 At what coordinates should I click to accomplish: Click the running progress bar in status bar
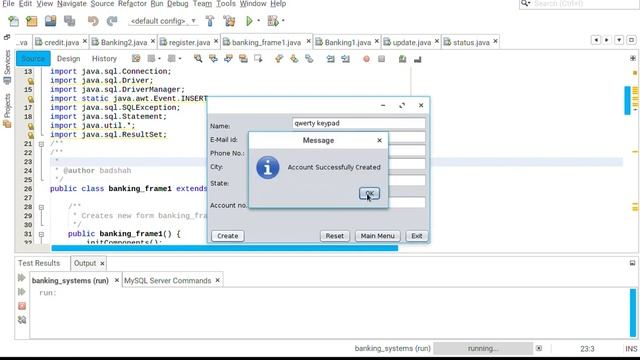click(483, 349)
